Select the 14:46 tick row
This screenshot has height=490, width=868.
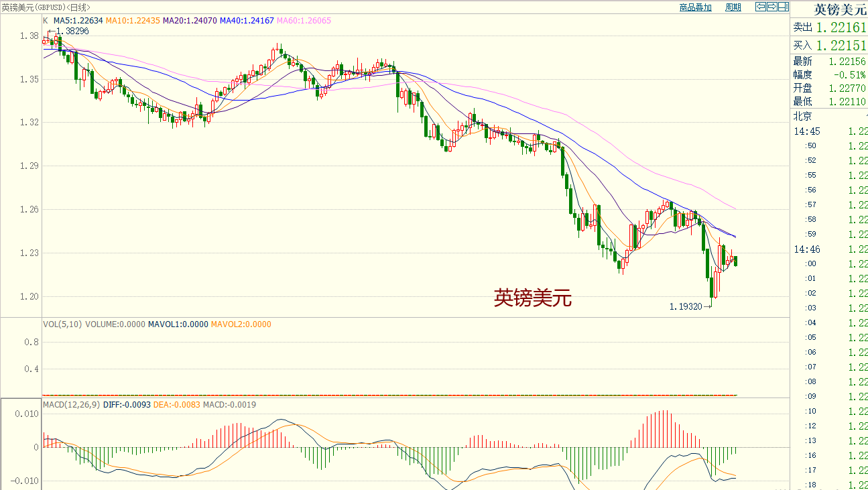click(830, 249)
